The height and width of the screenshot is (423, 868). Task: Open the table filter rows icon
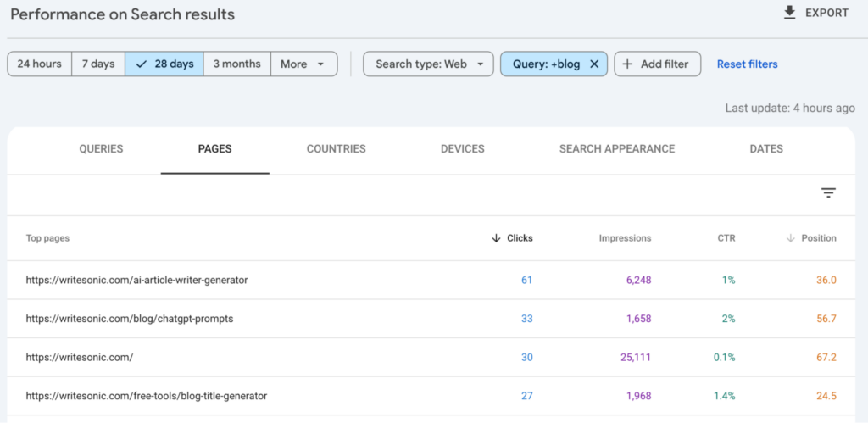[828, 192]
